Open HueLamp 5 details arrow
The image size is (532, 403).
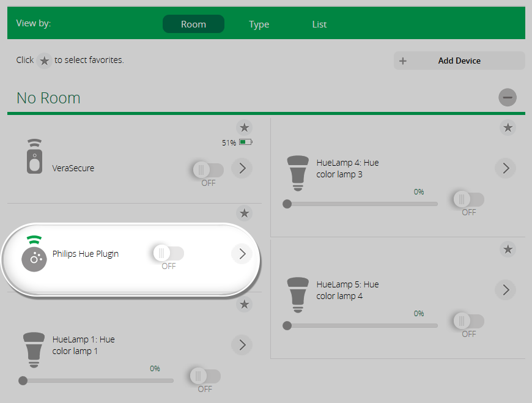506,290
